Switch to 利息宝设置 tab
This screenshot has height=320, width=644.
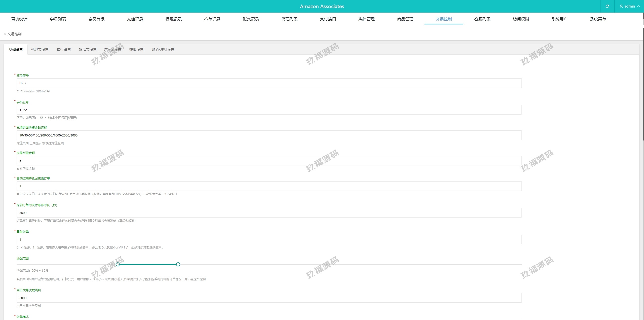tap(40, 49)
